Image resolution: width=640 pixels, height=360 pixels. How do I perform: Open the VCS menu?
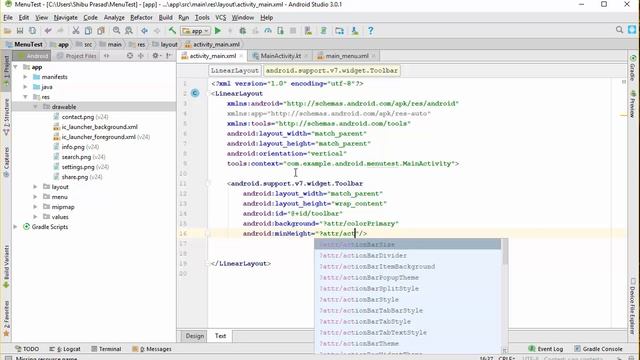(220, 18)
